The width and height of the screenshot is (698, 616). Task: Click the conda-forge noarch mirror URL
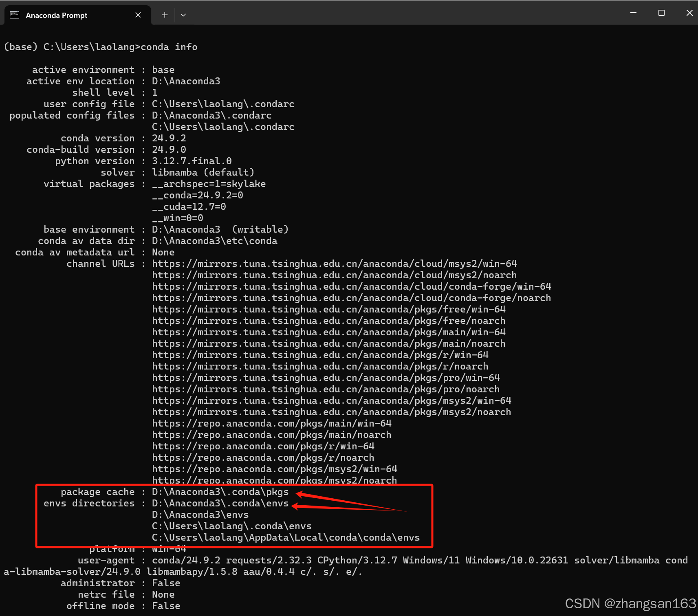(x=351, y=298)
